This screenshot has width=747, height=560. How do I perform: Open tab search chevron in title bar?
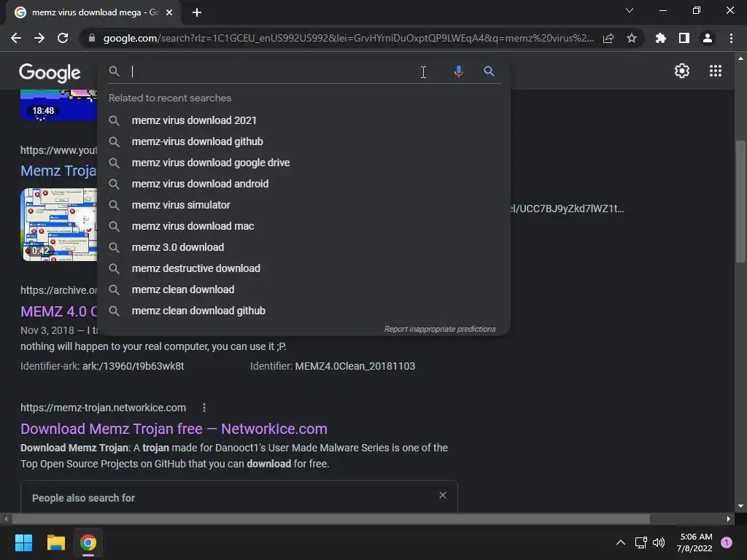coord(630,10)
